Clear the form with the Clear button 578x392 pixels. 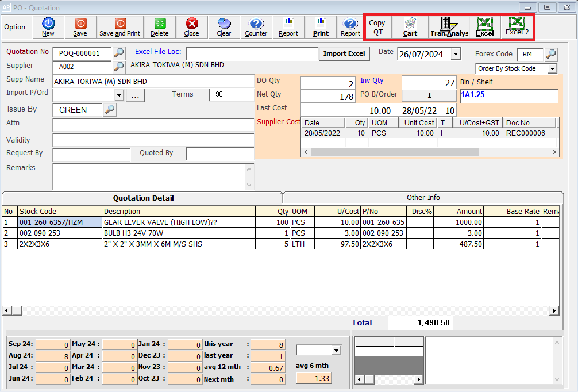pyautogui.click(x=224, y=27)
